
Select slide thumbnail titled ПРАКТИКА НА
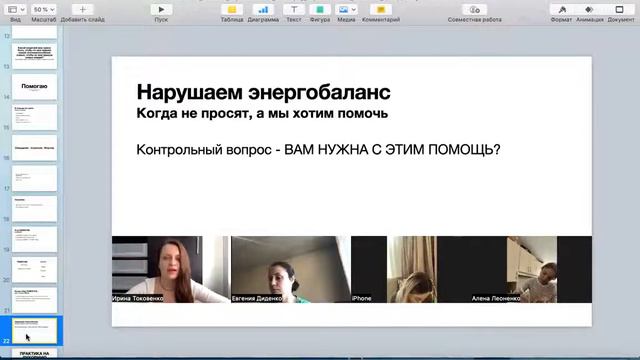34,353
